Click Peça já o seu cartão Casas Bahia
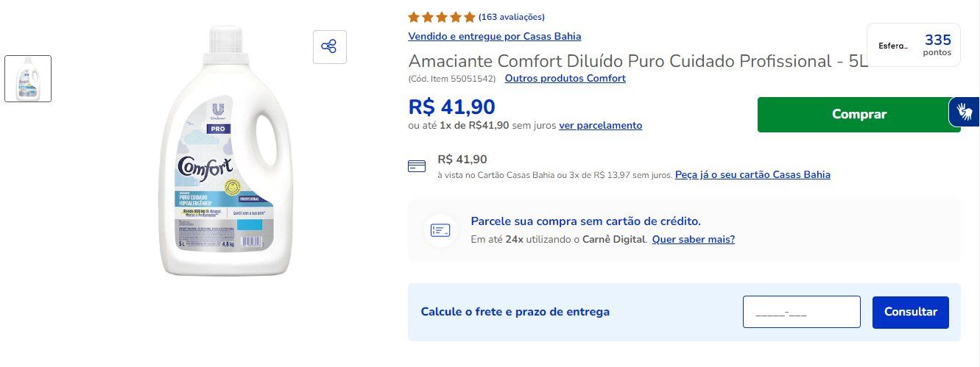The width and height of the screenshot is (980, 367). coord(752,174)
